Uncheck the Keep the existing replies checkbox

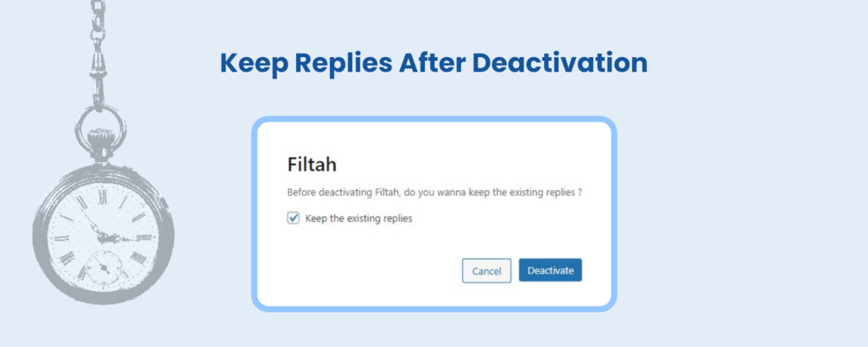(x=294, y=218)
